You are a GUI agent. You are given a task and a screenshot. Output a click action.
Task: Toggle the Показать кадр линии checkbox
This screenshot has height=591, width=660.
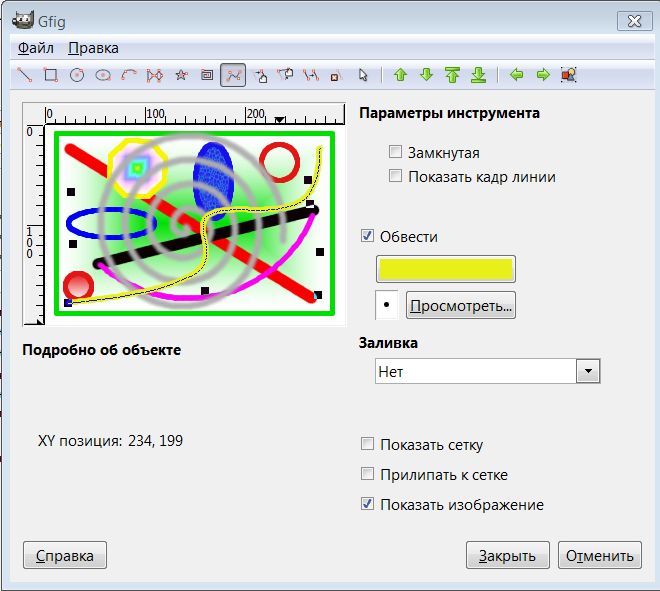[396, 177]
